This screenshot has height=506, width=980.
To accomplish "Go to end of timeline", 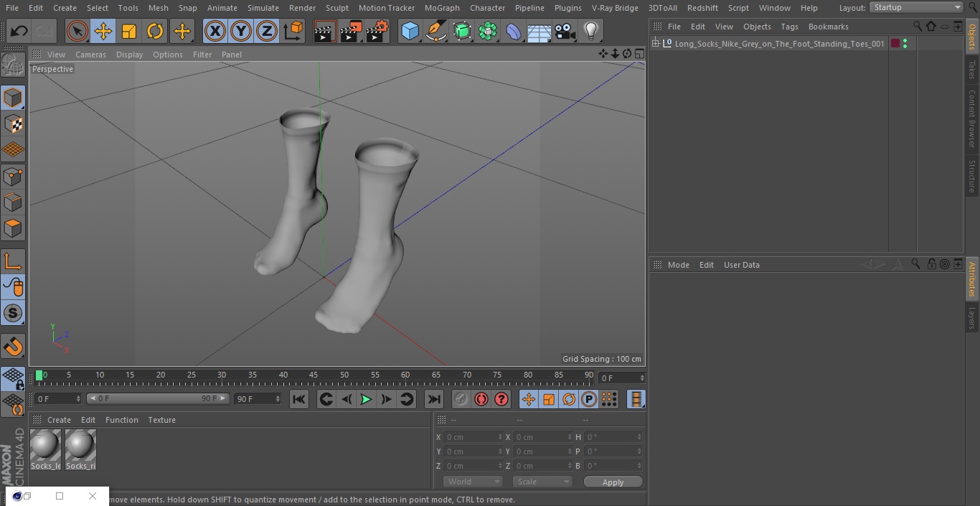I will pyautogui.click(x=434, y=399).
